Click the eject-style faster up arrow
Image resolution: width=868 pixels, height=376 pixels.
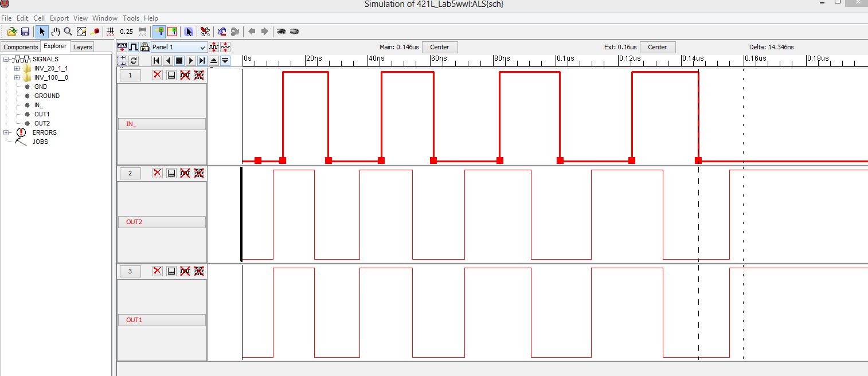pos(213,60)
